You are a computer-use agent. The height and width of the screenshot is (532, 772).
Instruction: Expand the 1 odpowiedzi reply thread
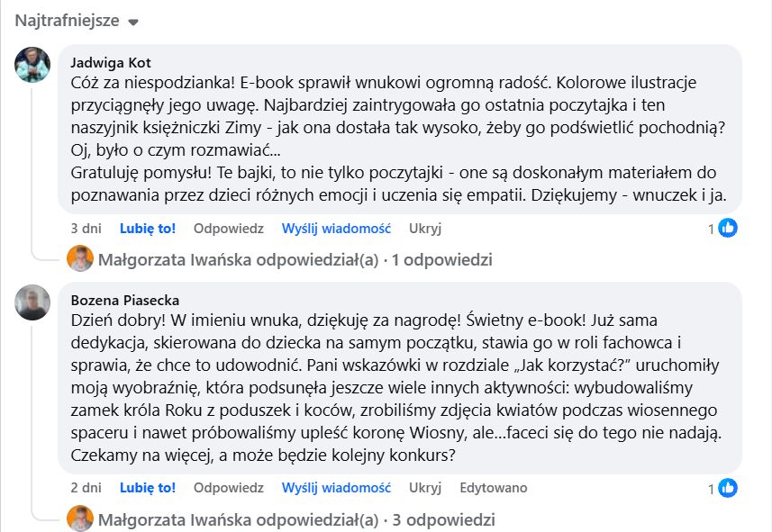295,259
